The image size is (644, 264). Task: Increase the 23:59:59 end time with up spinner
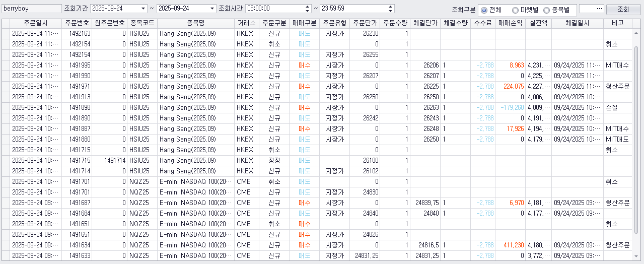(x=391, y=7)
